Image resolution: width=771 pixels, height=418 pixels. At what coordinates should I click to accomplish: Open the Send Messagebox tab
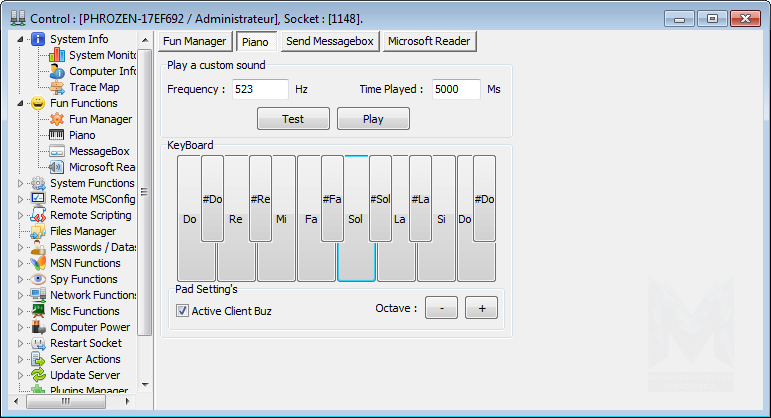329,41
